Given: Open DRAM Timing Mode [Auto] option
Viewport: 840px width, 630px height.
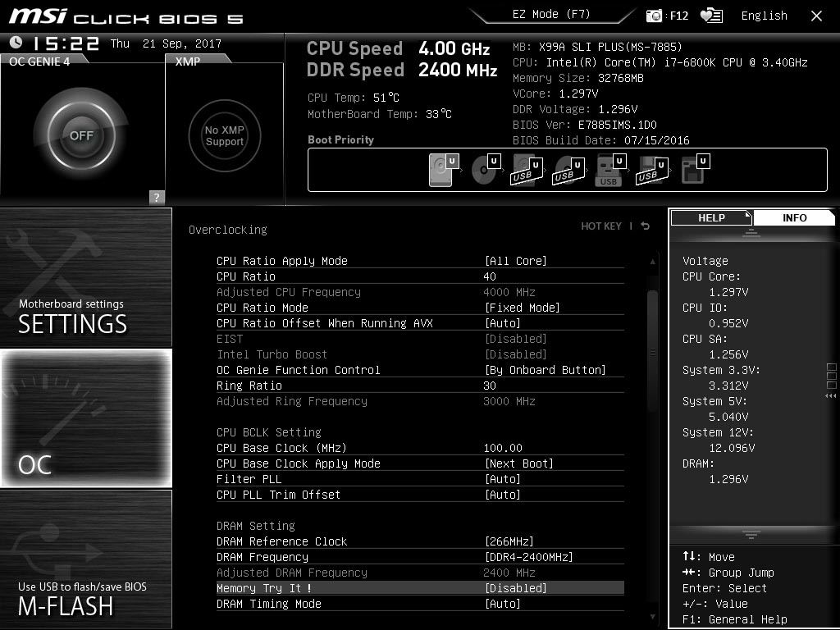Looking at the screenshot, I should [420, 603].
